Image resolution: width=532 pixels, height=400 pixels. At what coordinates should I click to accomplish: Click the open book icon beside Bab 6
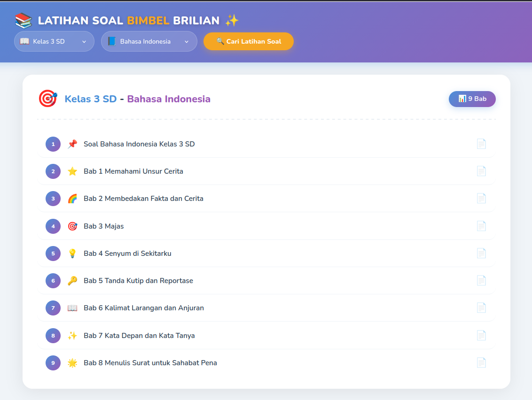(72, 308)
